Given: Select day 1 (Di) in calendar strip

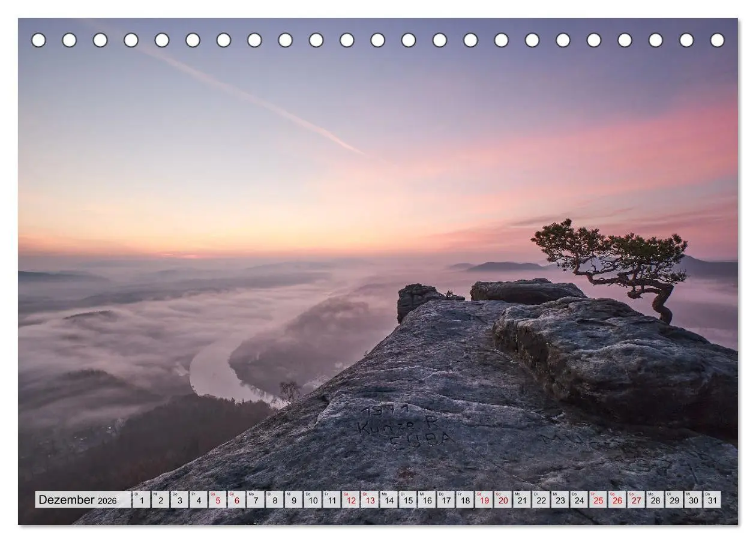Looking at the screenshot, I should click(141, 500).
